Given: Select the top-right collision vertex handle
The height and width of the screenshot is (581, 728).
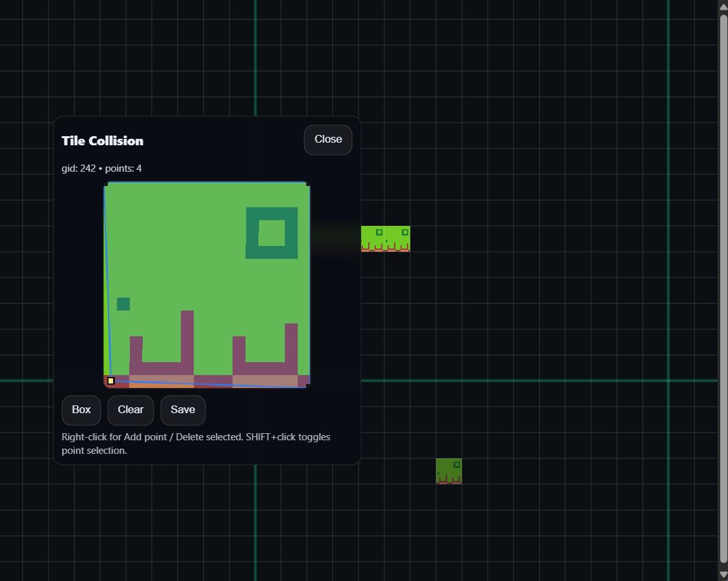Looking at the screenshot, I should pyautogui.click(x=308, y=183).
